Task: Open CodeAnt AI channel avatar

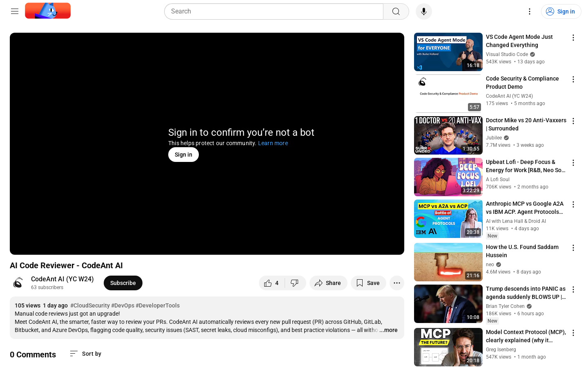Action: [18, 283]
